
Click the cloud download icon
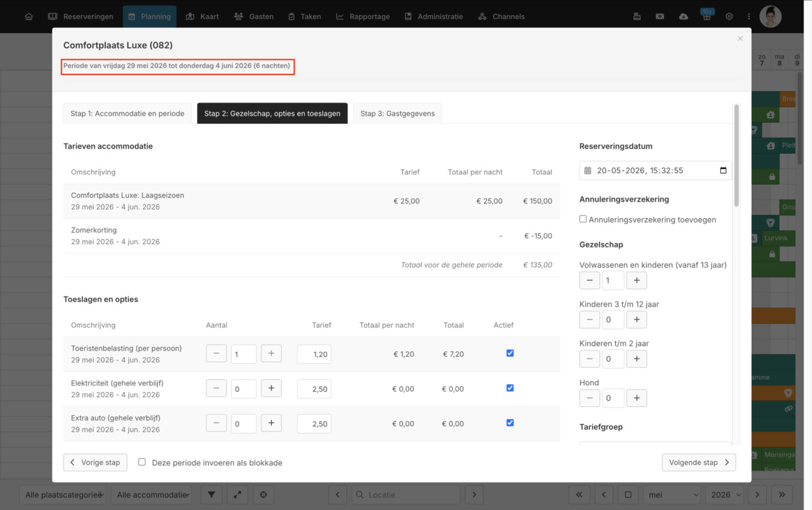[683, 16]
